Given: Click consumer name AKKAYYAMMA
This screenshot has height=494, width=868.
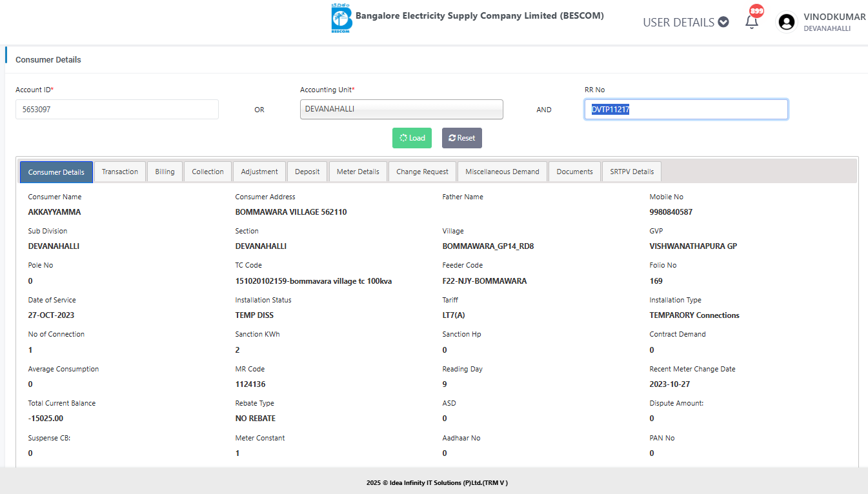Looking at the screenshot, I should (54, 212).
